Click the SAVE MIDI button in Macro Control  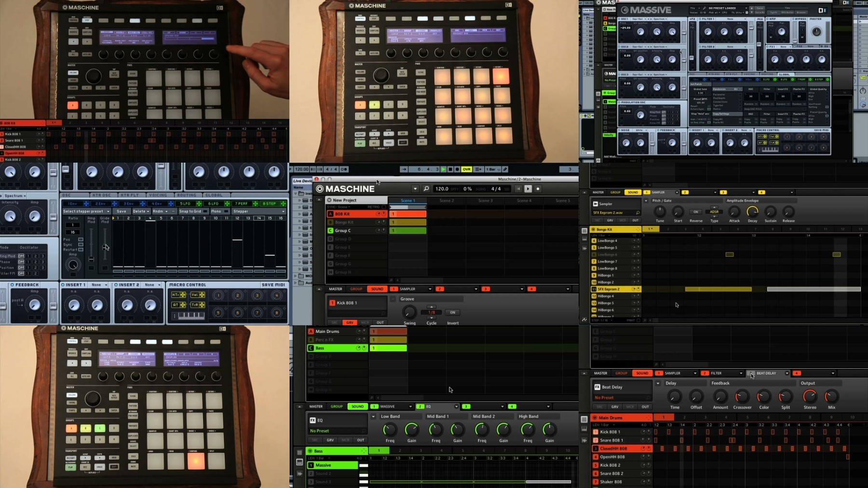point(273,285)
